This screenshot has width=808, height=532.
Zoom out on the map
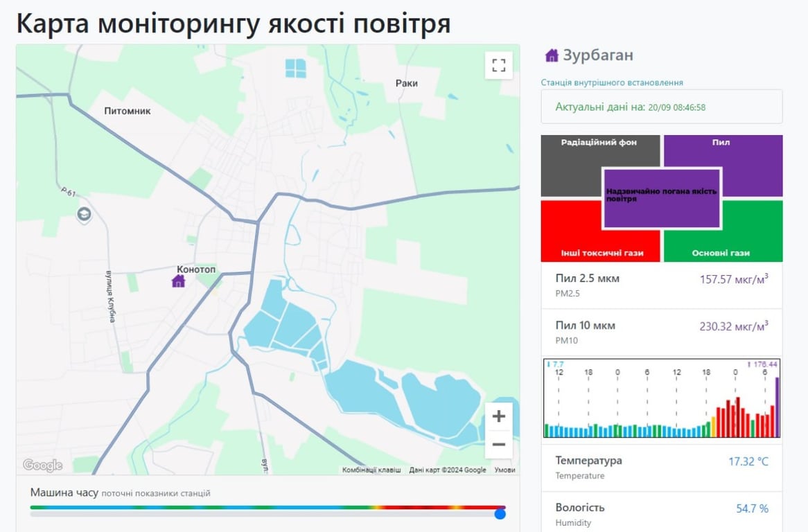coord(498,445)
